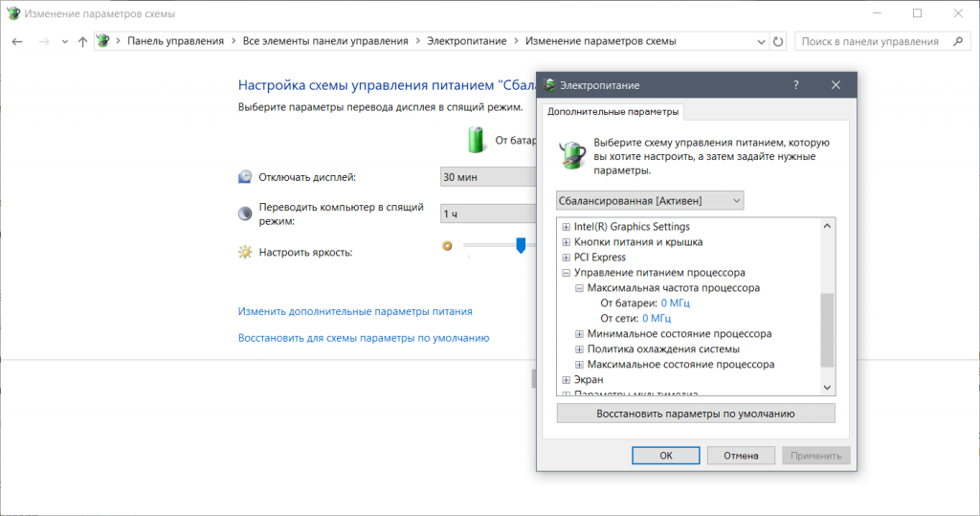
Task: Select 'Дополнительные параметры' tab
Action: (x=612, y=111)
